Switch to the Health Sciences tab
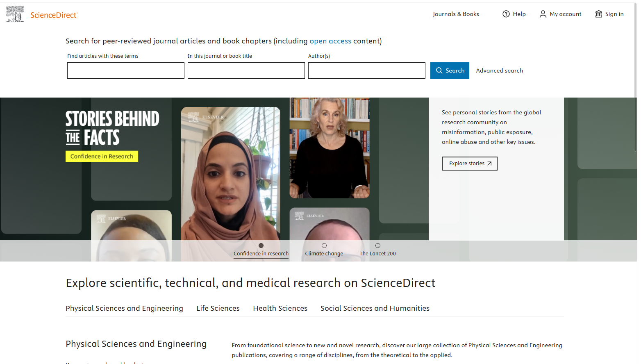Viewport: 641px width, 364px height. (x=280, y=308)
